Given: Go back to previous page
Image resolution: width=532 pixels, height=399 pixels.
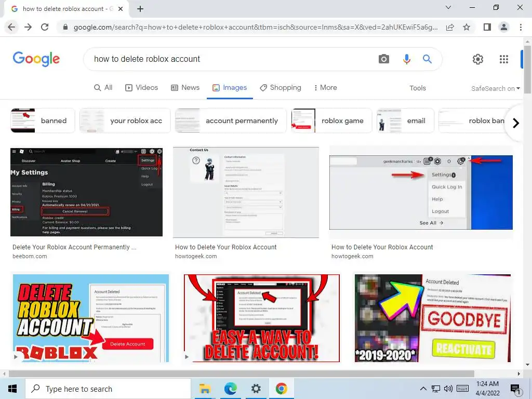Looking at the screenshot, I should coord(11,27).
